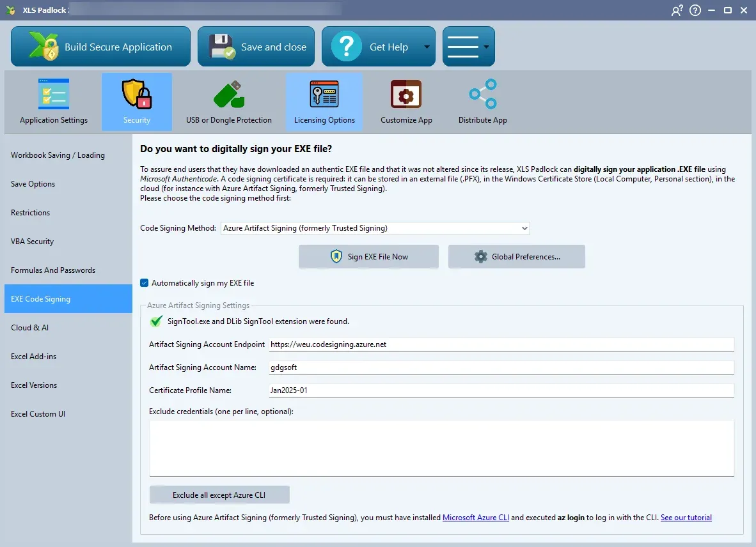Click the floppy disk Save and close icon
The image size is (756, 547).
pos(222,46)
